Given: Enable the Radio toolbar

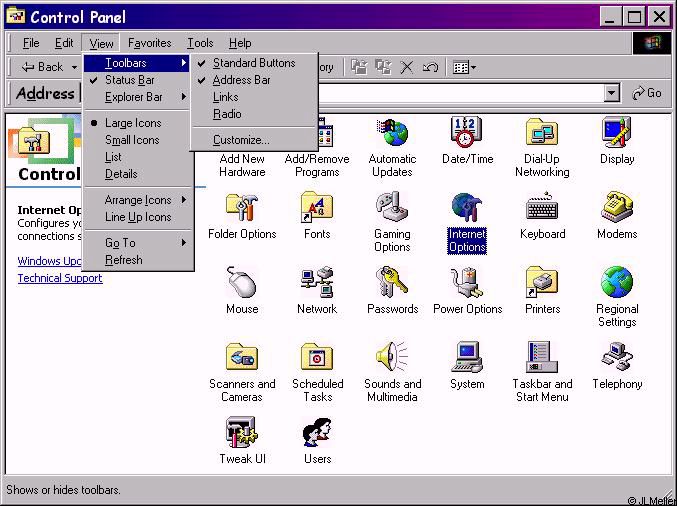Looking at the screenshot, I should point(254,114).
